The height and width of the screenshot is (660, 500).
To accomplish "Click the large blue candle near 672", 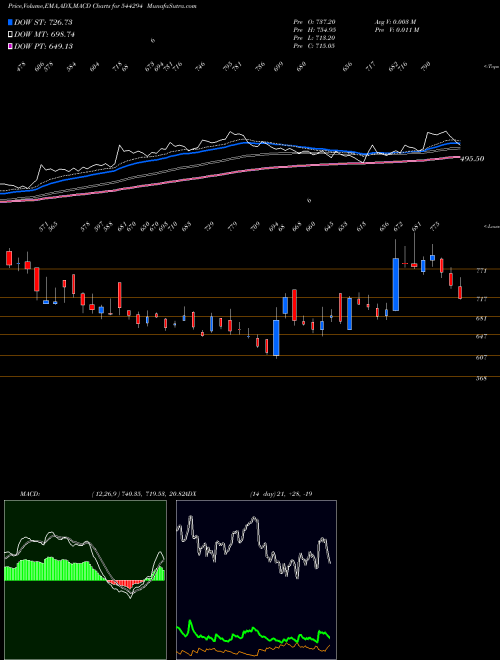I will coord(396,284).
